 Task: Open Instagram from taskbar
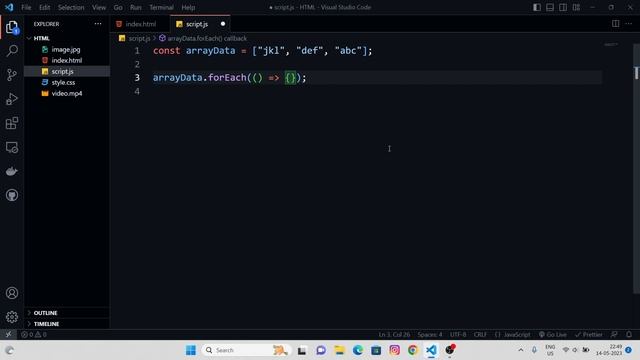[394, 350]
